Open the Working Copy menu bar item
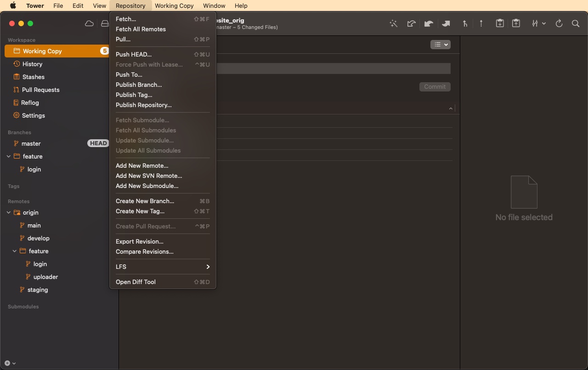 174,6
